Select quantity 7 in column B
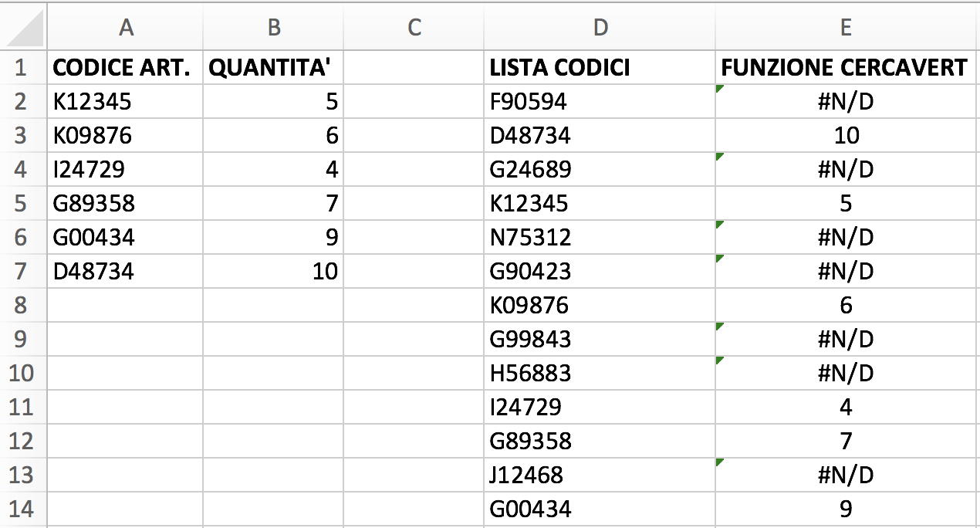Image resolution: width=980 pixels, height=528 pixels. point(274,204)
